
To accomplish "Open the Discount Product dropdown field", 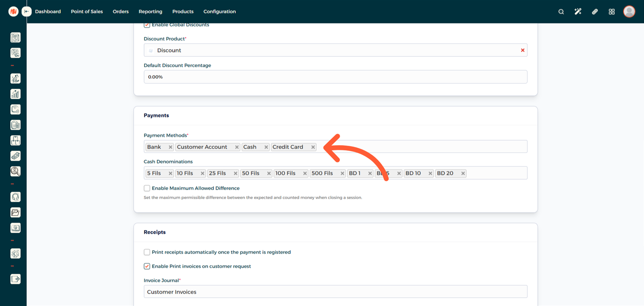I will pos(332,50).
